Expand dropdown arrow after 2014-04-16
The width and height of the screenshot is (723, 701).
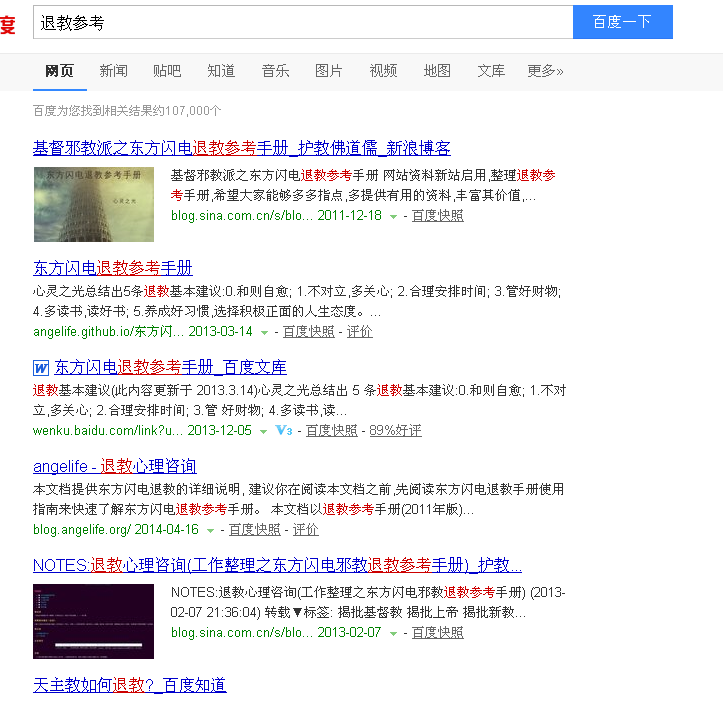coord(210,530)
